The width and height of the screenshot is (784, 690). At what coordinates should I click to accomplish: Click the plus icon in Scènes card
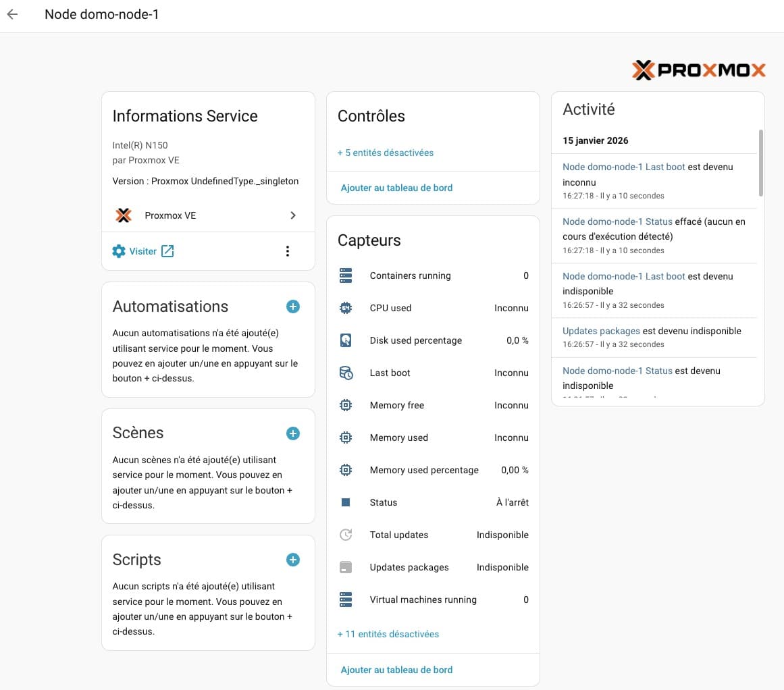(x=293, y=433)
